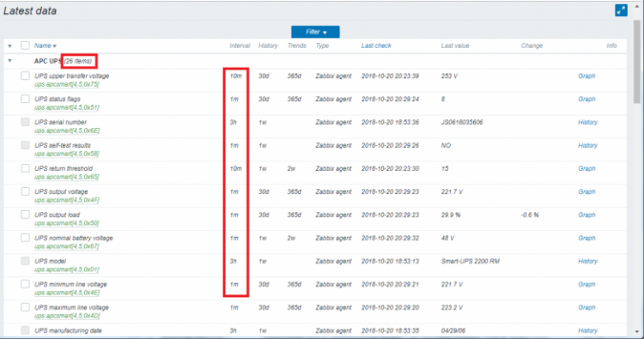Check UPS maximum line voltage item

pyautogui.click(x=25, y=307)
